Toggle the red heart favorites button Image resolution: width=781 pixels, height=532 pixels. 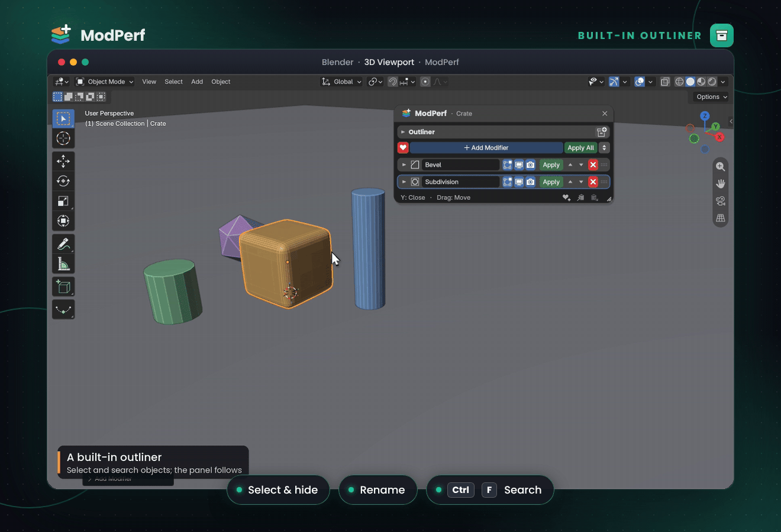point(403,148)
